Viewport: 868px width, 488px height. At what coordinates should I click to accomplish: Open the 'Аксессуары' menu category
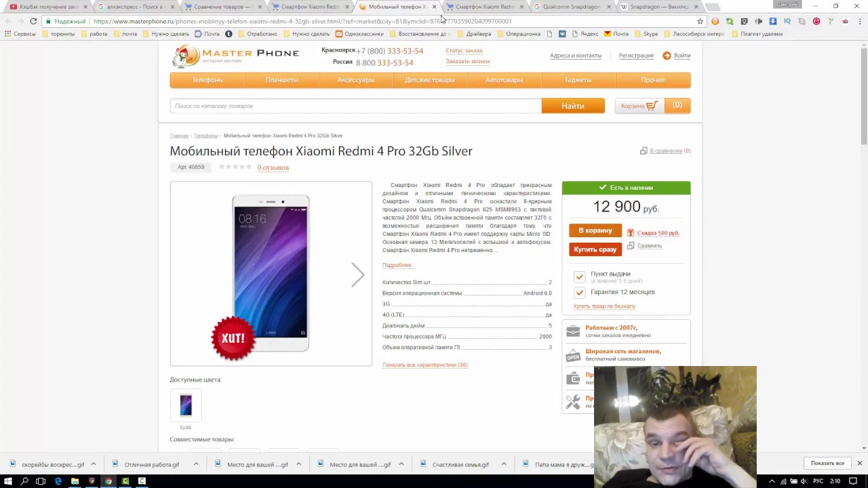pos(356,80)
